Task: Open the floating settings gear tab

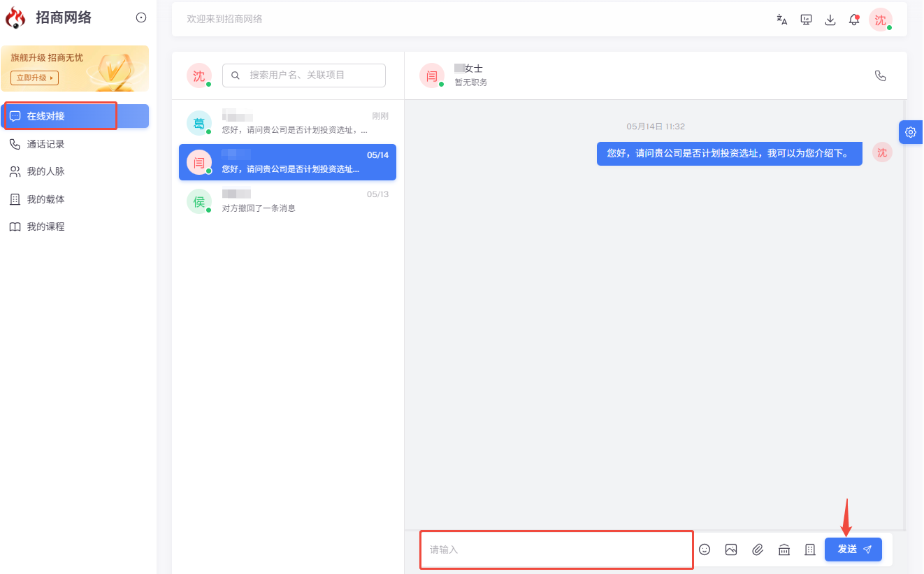Action: (x=911, y=131)
